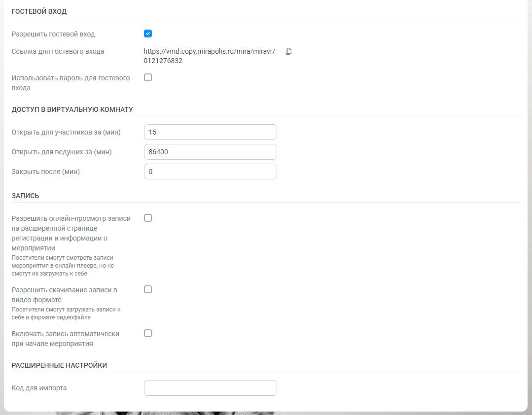Click the 'Открыть для ведущих за' field
The height and width of the screenshot is (415, 532).
[x=211, y=152]
